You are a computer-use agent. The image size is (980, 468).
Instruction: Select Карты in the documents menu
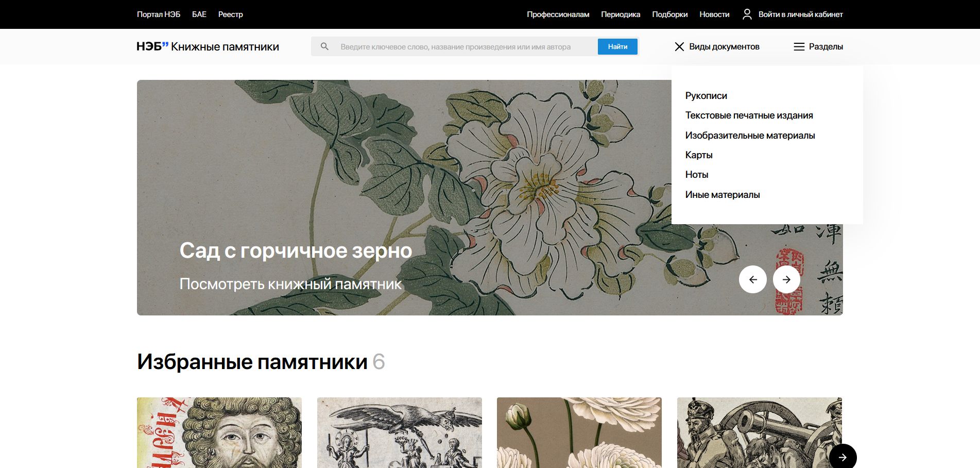(x=699, y=155)
